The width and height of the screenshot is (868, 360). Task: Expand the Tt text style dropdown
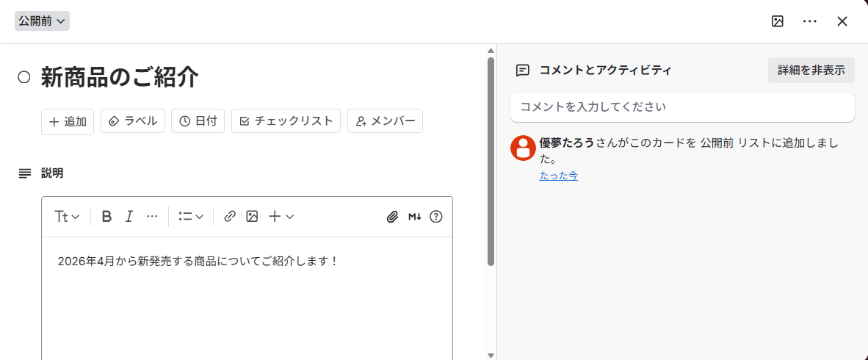(67, 216)
